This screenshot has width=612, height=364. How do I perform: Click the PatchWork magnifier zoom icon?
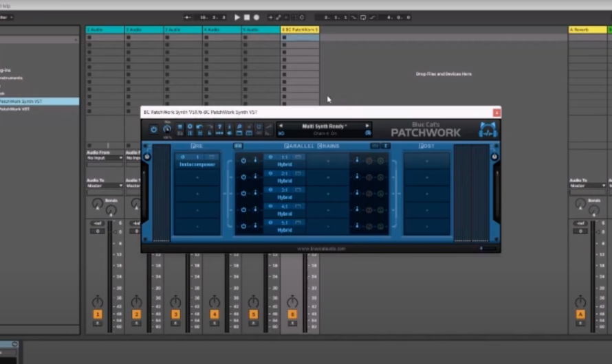pos(239,126)
